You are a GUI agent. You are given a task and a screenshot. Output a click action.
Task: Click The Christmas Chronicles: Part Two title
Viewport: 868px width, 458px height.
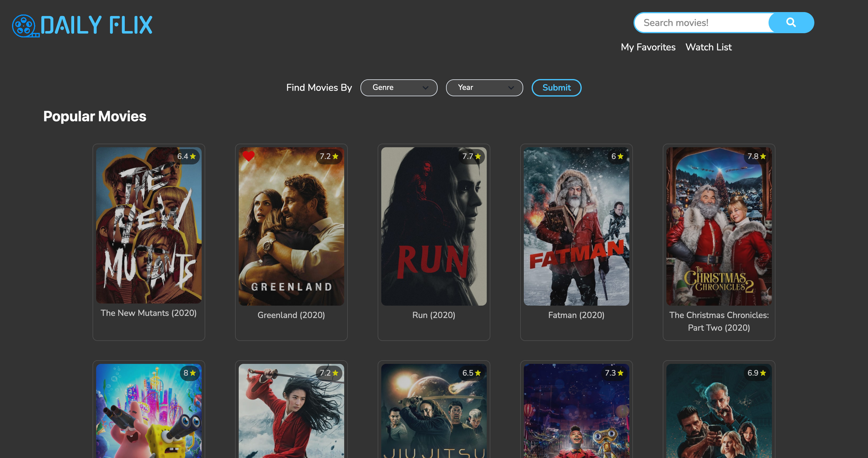(719, 321)
